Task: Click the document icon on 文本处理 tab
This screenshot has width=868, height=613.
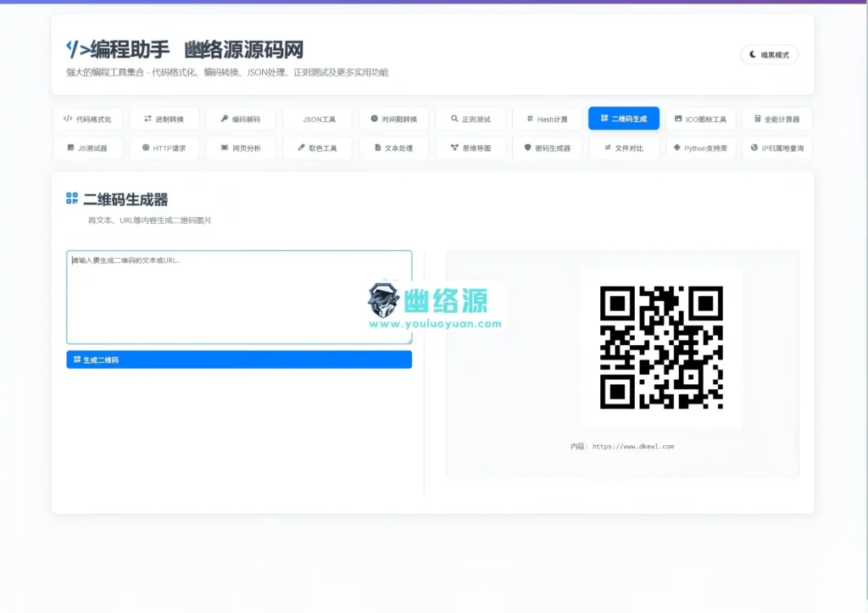Action: (x=377, y=148)
